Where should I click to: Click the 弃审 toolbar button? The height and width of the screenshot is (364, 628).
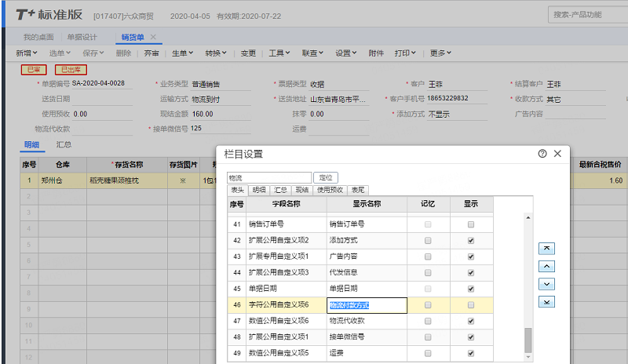click(152, 53)
